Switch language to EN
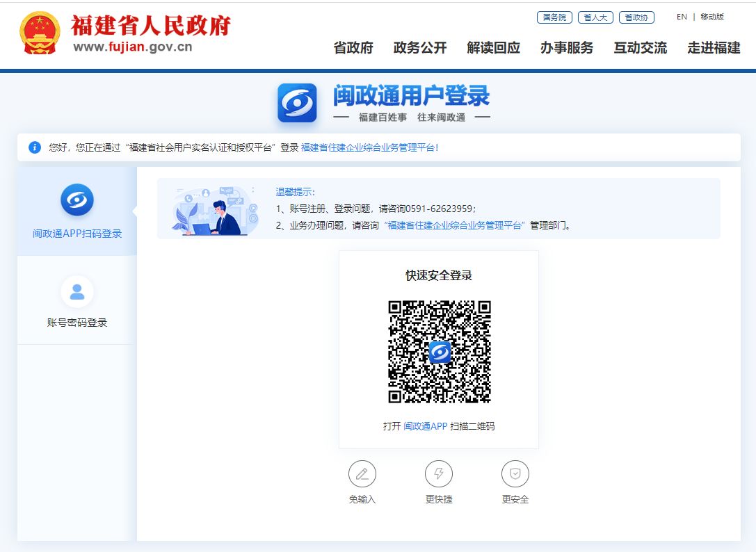The height and width of the screenshot is (552, 756). (x=682, y=17)
